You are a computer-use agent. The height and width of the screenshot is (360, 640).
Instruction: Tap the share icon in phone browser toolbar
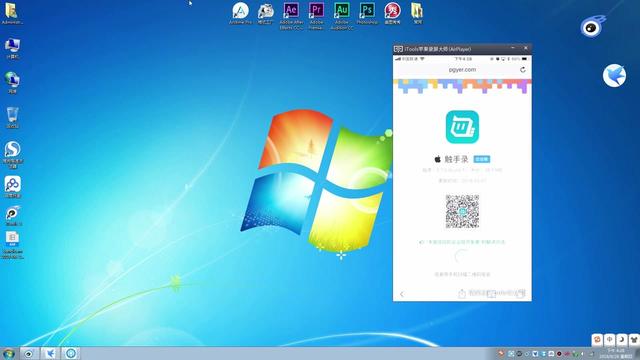462,293
